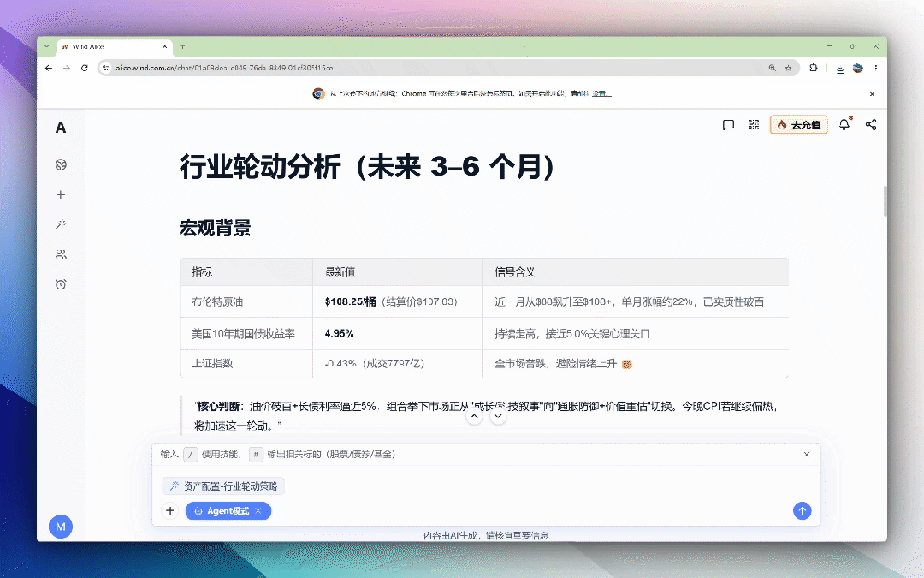Expand the tab search dropdown chevron

[x=46, y=46]
